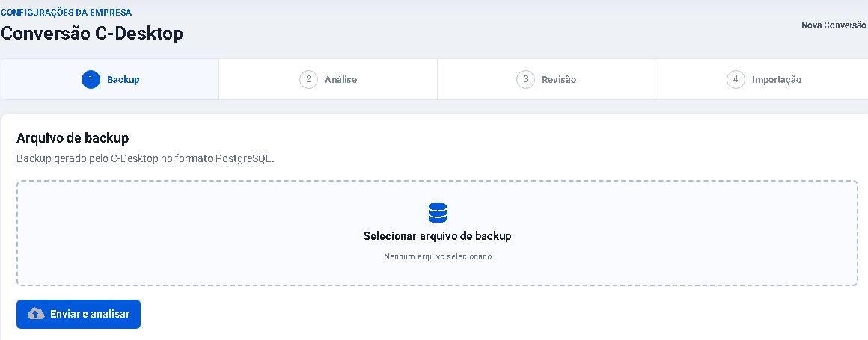Image resolution: width=868 pixels, height=340 pixels.
Task: Click step number 4 circle
Action: point(735,80)
